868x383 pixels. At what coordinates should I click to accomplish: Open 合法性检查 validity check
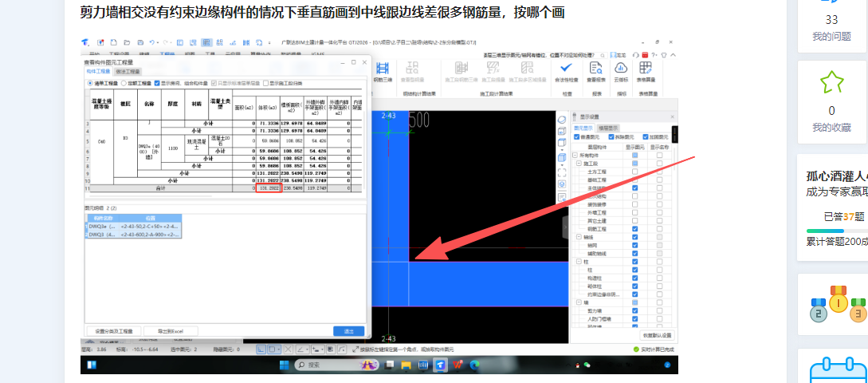(x=566, y=72)
